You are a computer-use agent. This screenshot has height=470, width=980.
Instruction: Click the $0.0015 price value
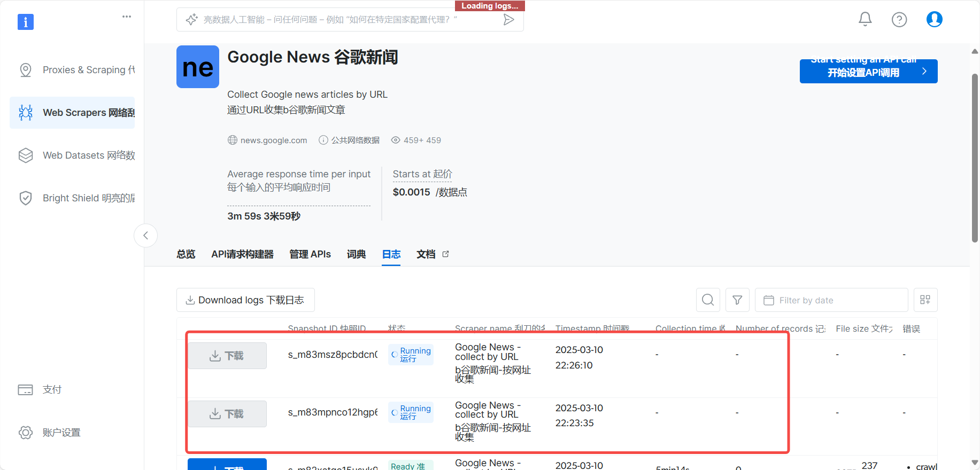[411, 192]
